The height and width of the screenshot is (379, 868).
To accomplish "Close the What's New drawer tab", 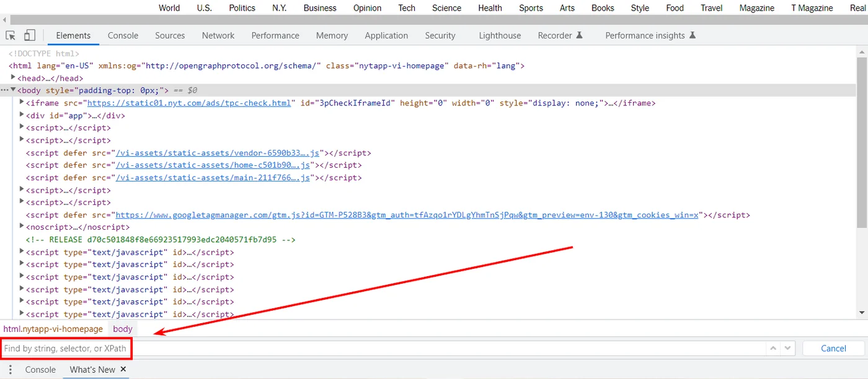I will pos(123,369).
